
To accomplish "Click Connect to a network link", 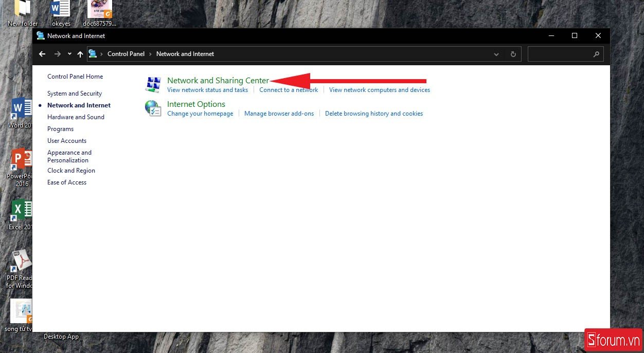I will (288, 89).
